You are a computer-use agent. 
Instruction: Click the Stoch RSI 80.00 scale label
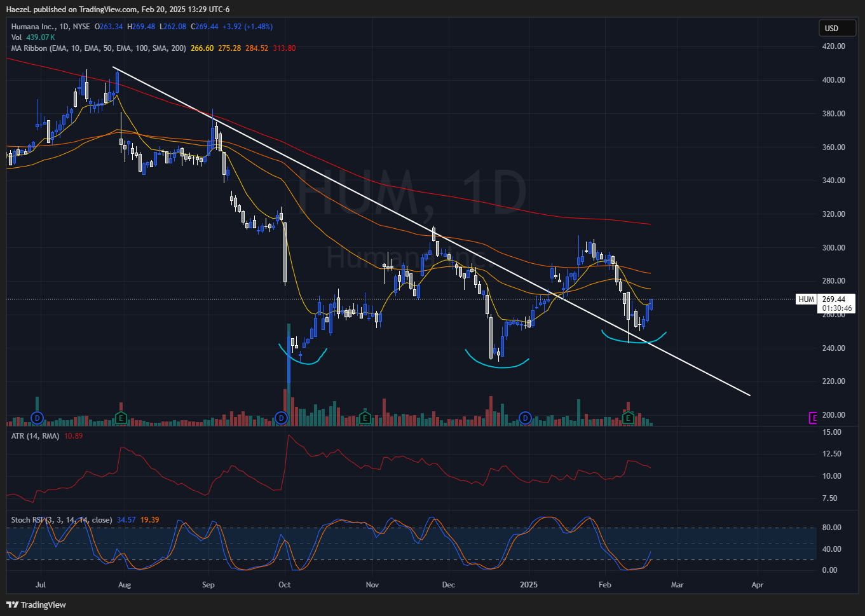tap(831, 528)
